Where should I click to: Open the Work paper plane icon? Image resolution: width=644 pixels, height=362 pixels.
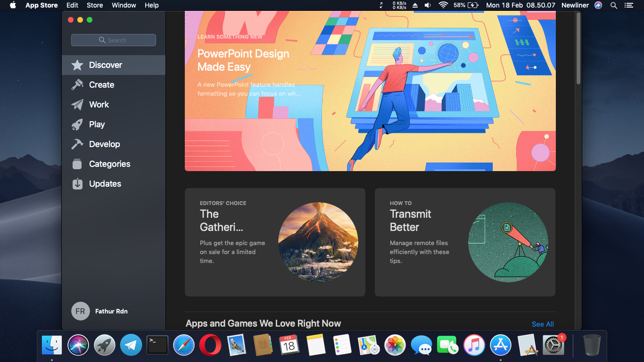click(x=77, y=105)
